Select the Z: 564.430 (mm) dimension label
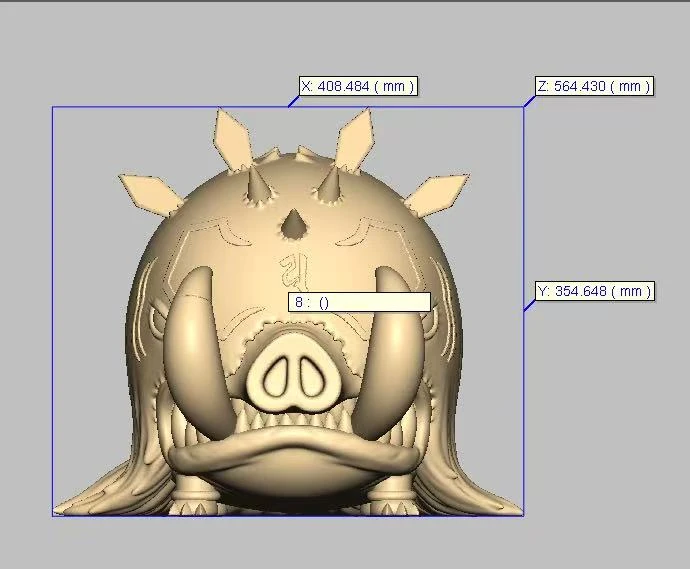This screenshot has width=690, height=569. 593,87
